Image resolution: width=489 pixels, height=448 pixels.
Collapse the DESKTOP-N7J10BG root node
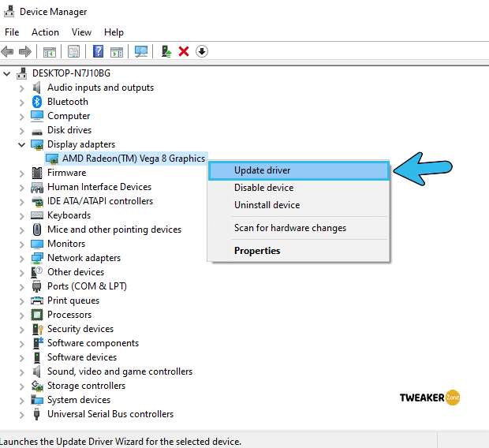click(7, 74)
